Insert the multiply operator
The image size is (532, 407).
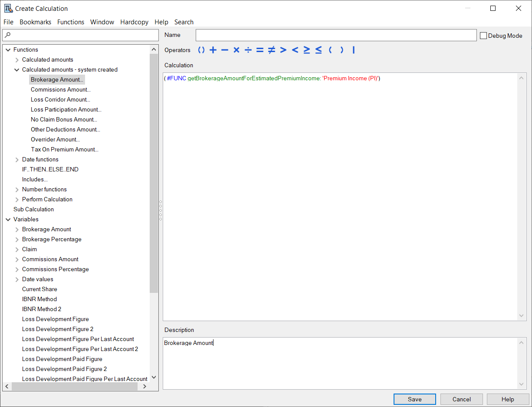coord(236,50)
